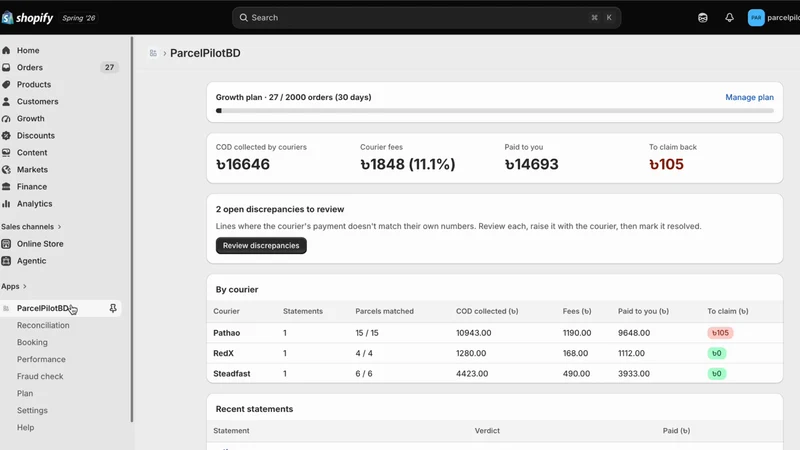
Task: Open Customers in the sidebar
Action: pyautogui.click(x=37, y=102)
